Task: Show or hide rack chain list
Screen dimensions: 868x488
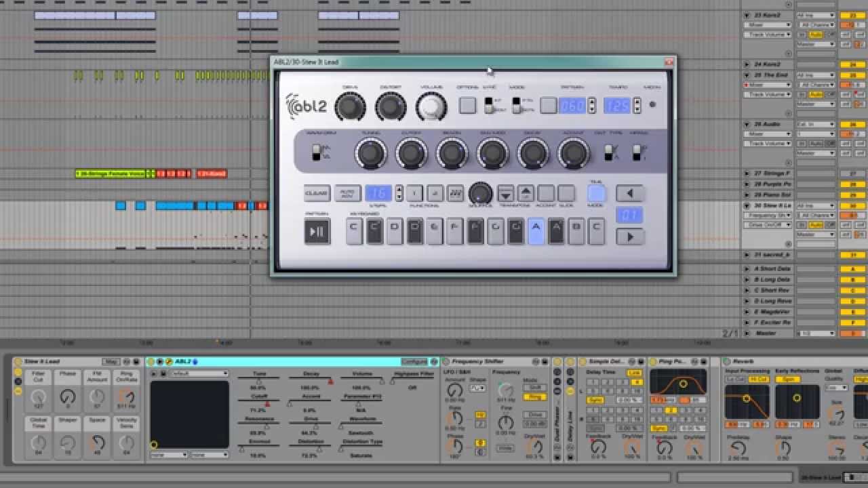Action: (18, 382)
